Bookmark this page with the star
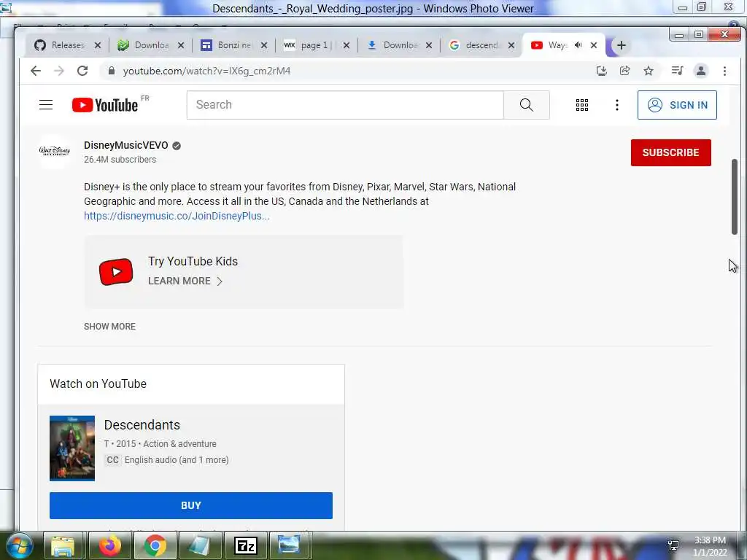Image resolution: width=747 pixels, height=560 pixels. [649, 71]
